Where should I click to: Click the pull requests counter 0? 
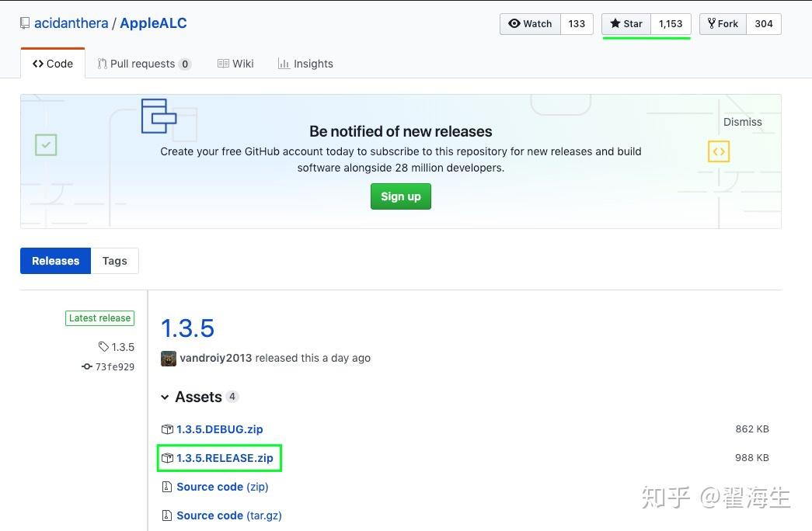coord(185,64)
